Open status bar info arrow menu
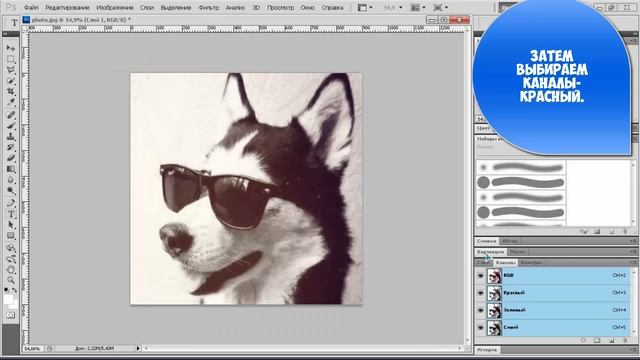Screen dimensions: 640x360 pyautogui.click(x=138, y=349)
